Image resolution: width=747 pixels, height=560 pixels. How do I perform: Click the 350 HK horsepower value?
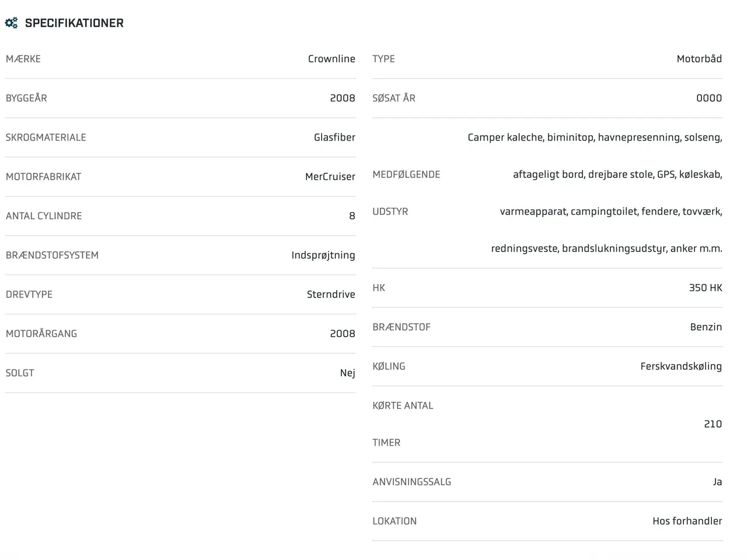(706, 288)
